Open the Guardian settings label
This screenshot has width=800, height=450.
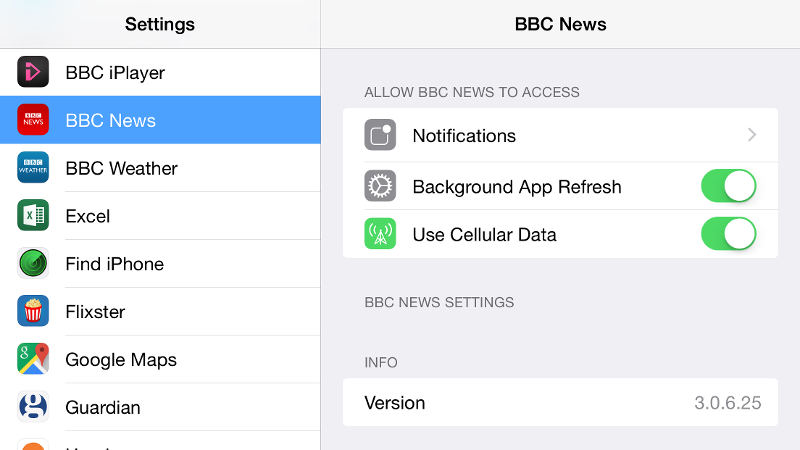(103, 408)
